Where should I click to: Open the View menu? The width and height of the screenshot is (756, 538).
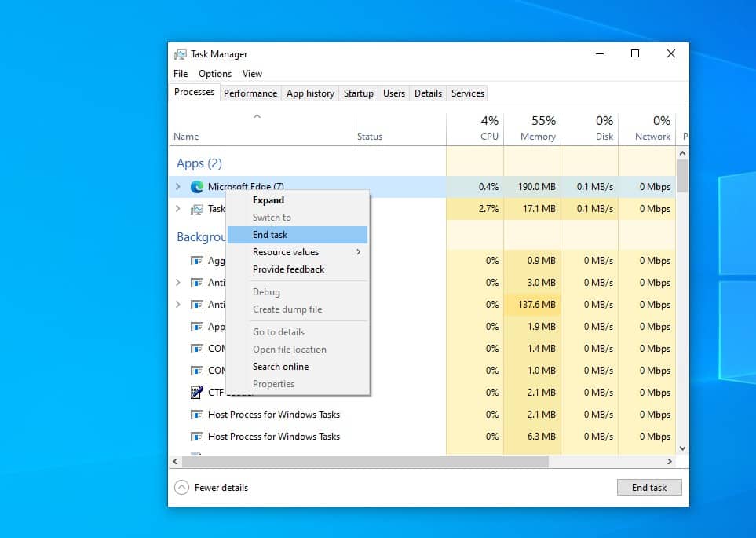[252, 74]
